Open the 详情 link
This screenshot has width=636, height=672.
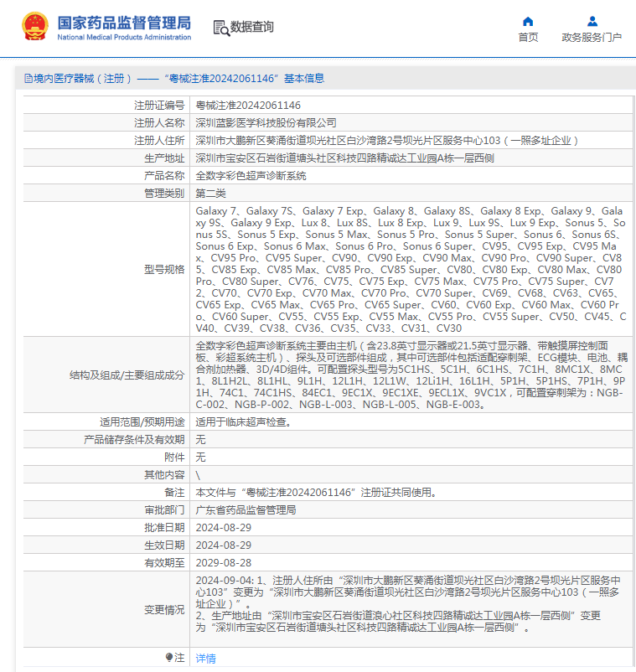(x=205, y=659)
